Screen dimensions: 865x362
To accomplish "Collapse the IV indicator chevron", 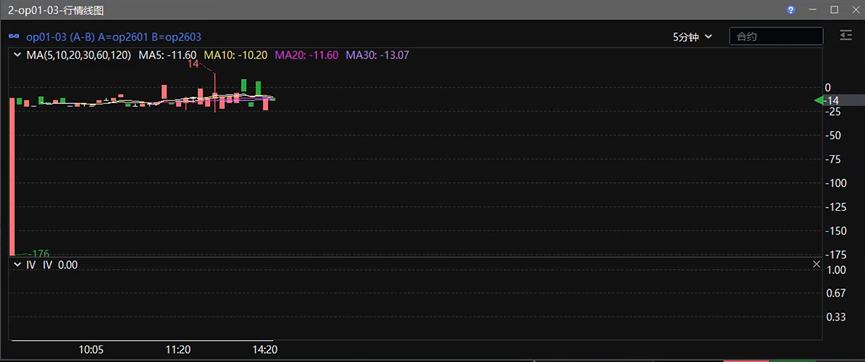I will [x=17, y=265].
